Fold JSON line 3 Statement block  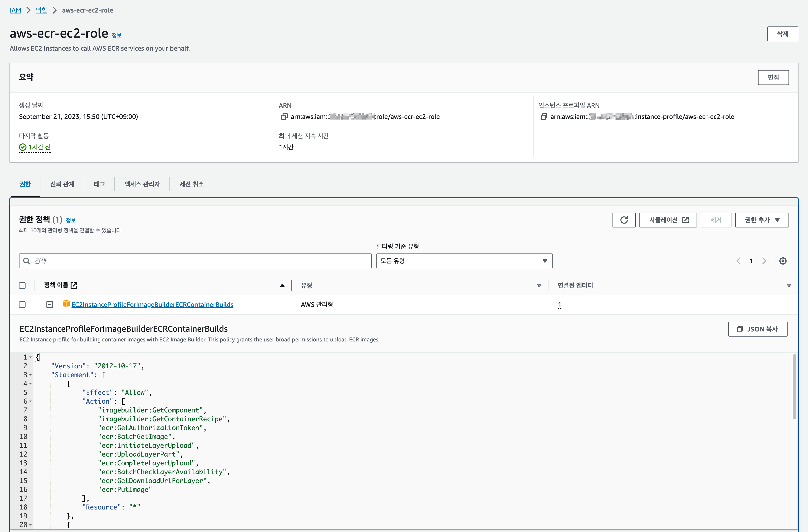point(31,375)
